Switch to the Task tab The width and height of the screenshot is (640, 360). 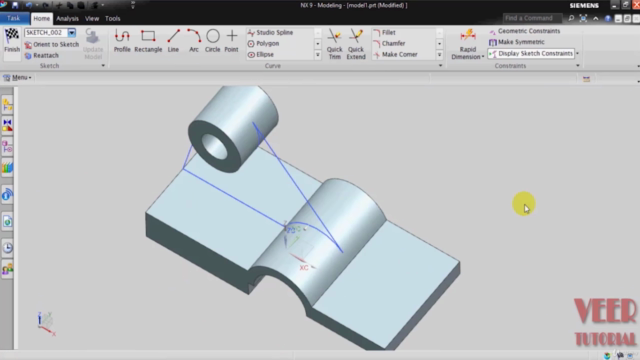coord(13,18)
